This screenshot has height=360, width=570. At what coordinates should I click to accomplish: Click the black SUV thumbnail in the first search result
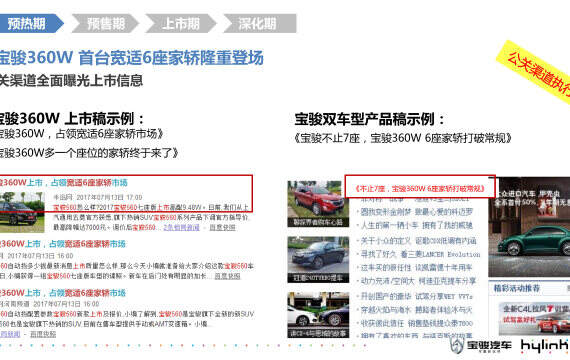point(22,212)
